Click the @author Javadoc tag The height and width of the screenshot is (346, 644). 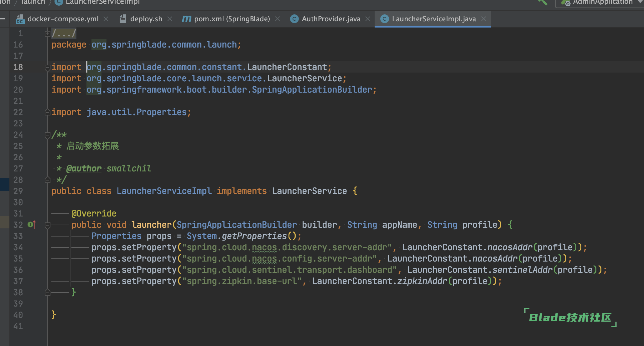tap(84, 168)
